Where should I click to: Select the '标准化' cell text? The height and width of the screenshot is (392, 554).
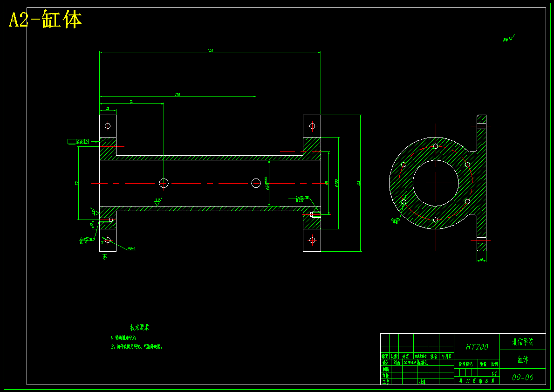click(x=422, y=363)
